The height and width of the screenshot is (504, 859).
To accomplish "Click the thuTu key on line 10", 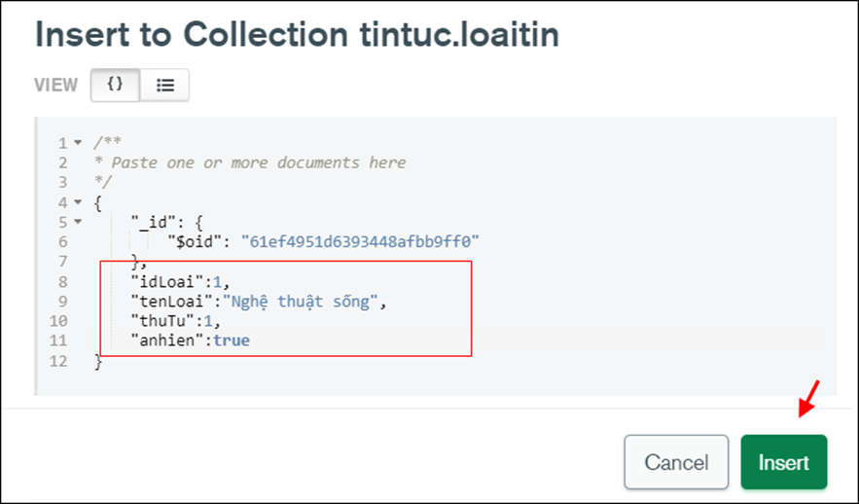I will 162,321.
